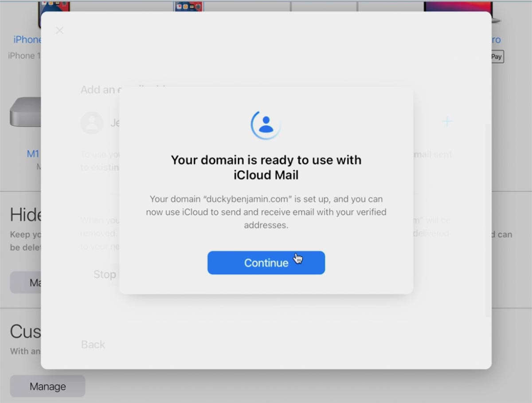Click the Manage button under Custom section
Image resolution: width=532 pixels, height=403 pixels.
(x=47, y=387)
